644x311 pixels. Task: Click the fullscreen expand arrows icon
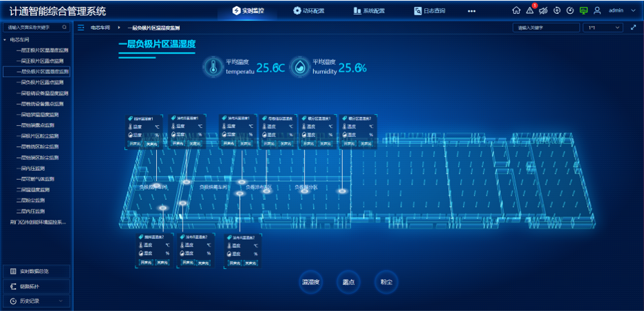[634, 28]
